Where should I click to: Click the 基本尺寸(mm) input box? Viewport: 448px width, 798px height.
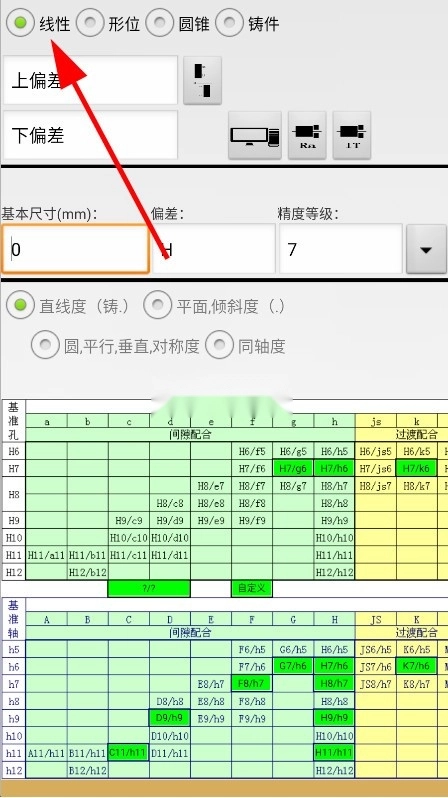[75, 249]
